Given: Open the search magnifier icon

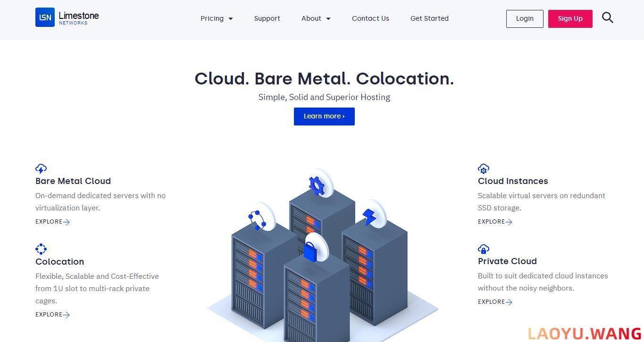Looking at the screenshot, I should (608, 18).
